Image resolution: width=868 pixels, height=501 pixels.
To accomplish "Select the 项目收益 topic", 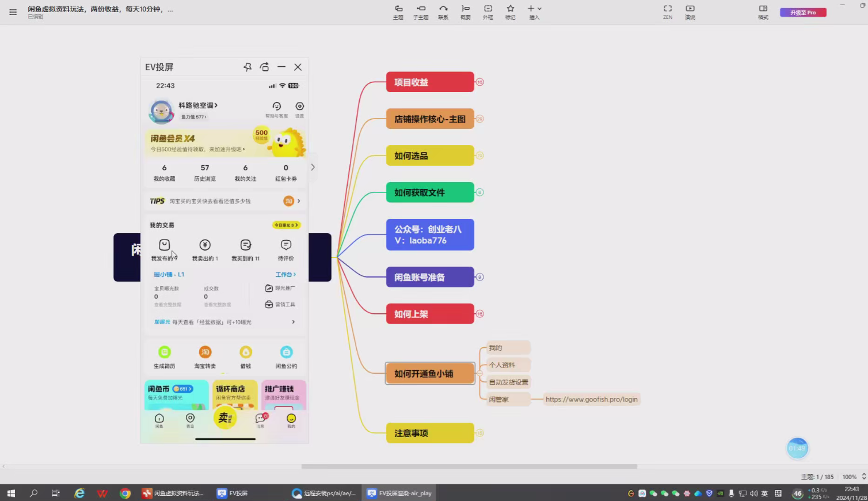I will (x=430, y=82).
